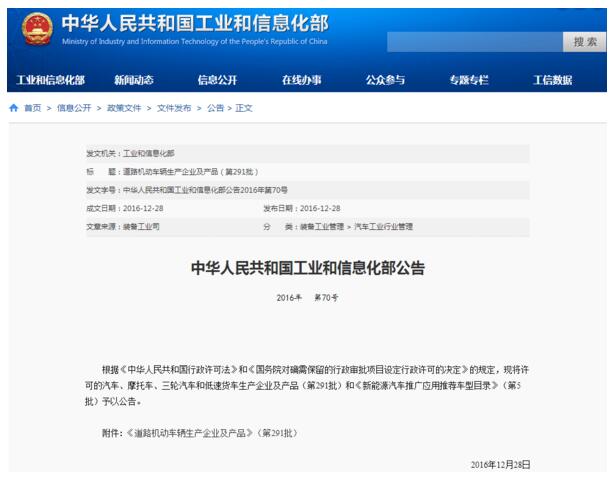The height and width of the screenshot is (479, 613).
Task: Open 公众参与 in the navigation bar
Action: pos(385,80)
